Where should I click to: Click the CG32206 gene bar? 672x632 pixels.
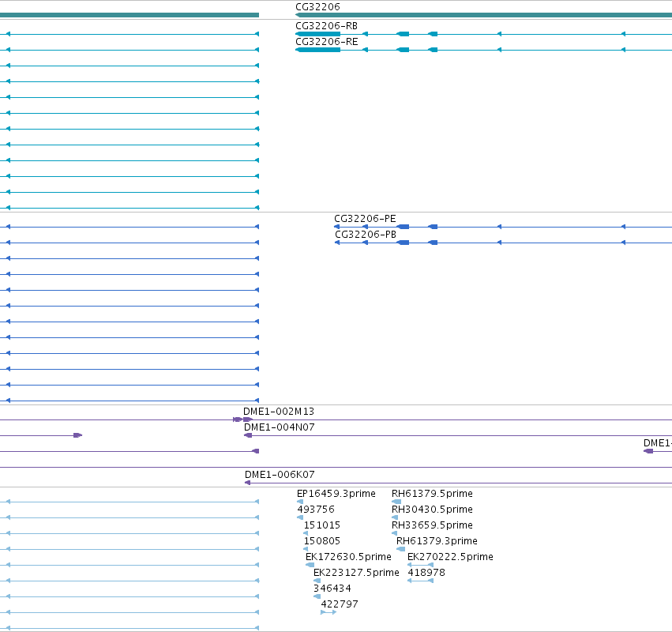coord(483,15)
